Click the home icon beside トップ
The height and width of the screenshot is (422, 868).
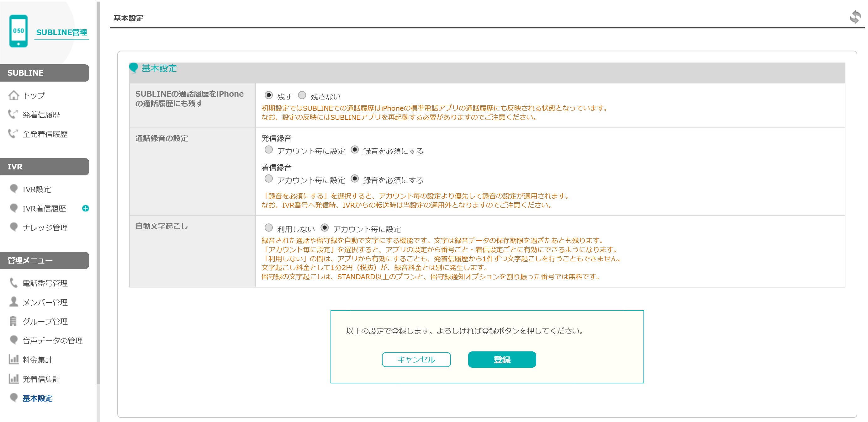13,95
